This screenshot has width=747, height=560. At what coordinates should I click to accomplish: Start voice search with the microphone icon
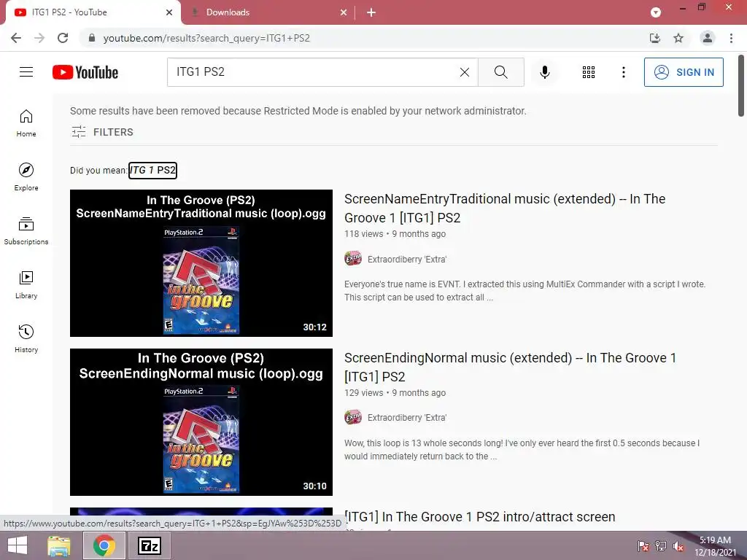click(x=544, y=72)
